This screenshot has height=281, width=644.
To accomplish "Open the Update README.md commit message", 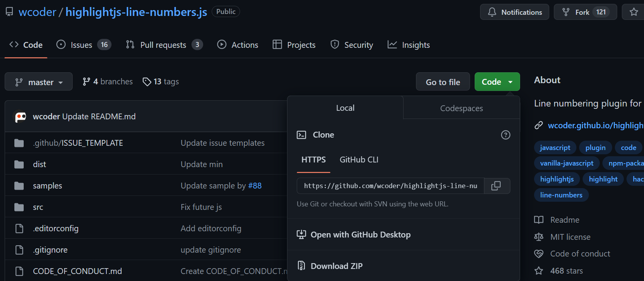I will [x=99, y=117].
